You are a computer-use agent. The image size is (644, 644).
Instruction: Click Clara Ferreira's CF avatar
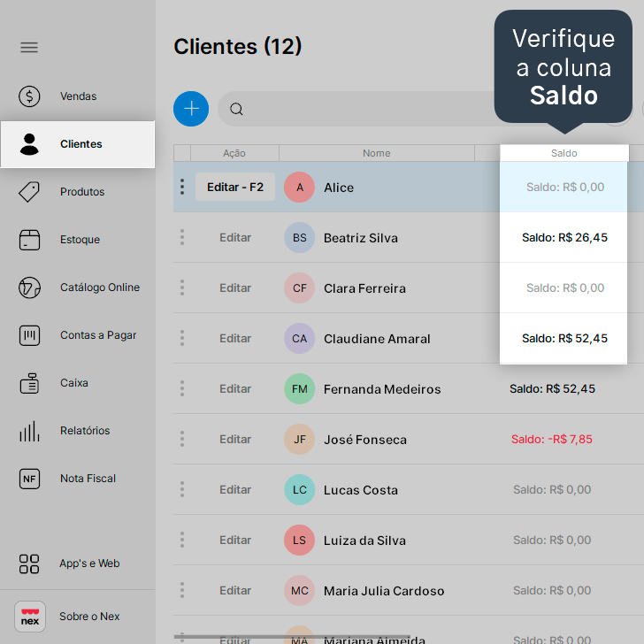[x=299, y=288]
